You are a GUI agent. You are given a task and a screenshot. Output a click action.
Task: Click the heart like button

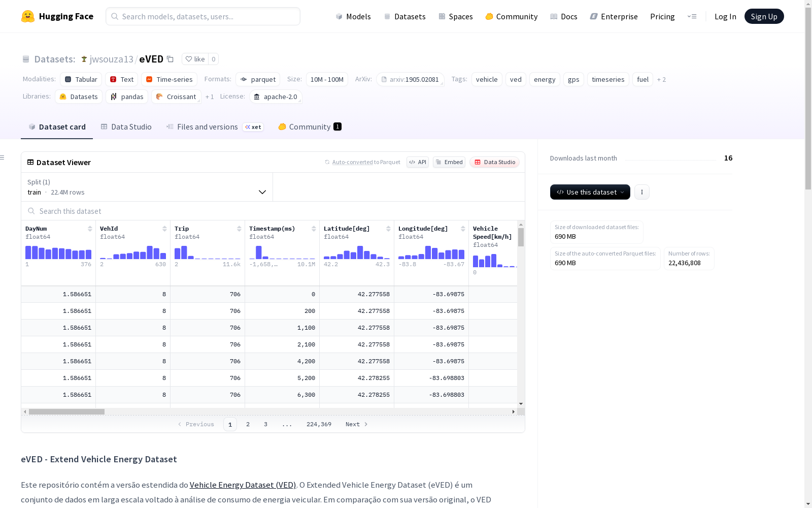195,59
